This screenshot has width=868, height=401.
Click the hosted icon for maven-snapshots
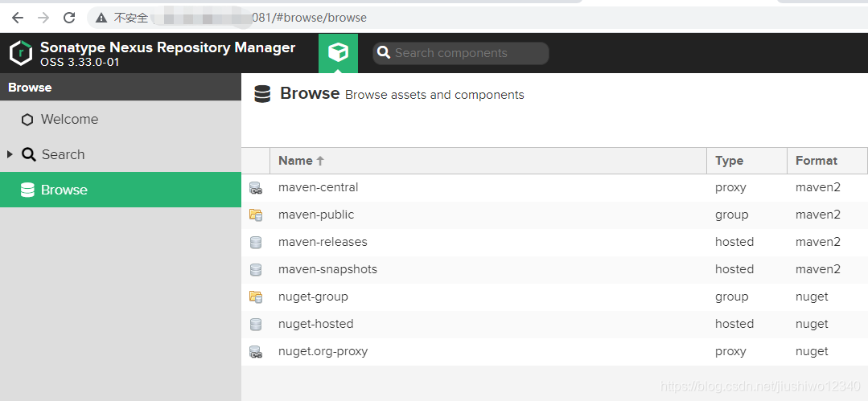(x=255, y=269)
